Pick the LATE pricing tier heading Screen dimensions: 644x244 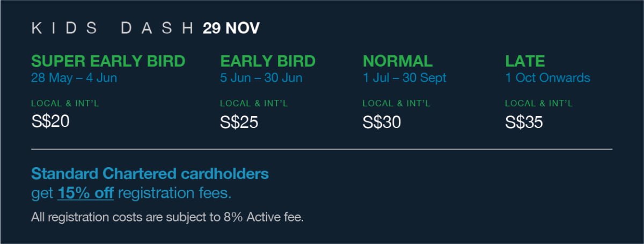point(525,61)
